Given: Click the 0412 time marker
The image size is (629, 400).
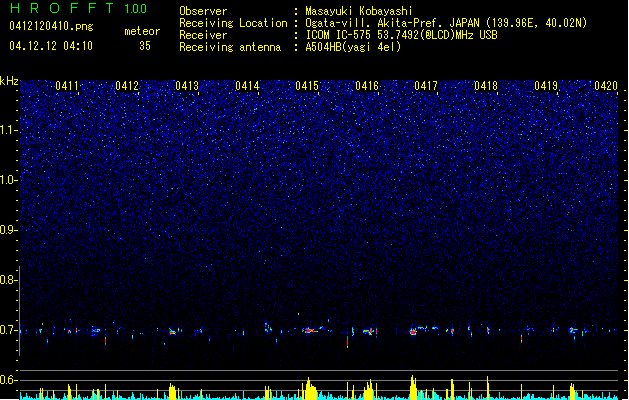Looking at the screenshot, I should [127, 86].
